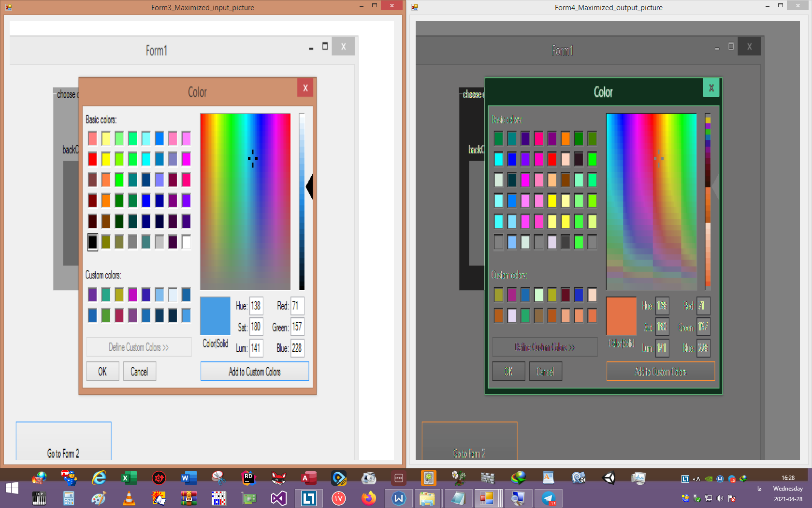This screenshot has width=812, height=508.
Task: Select the white basic color swatch in input picture
Action: tap(186, 242)
